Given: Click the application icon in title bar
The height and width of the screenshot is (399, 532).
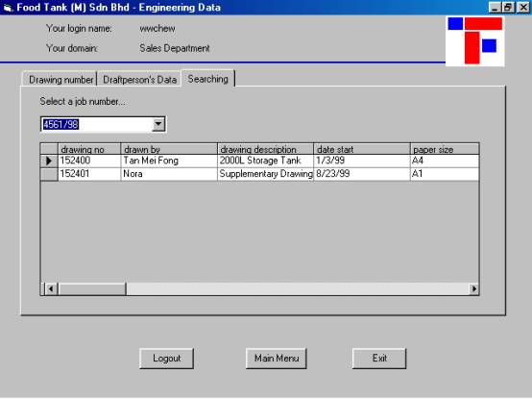Looking at the screenshot, I should tap(8, 8).
